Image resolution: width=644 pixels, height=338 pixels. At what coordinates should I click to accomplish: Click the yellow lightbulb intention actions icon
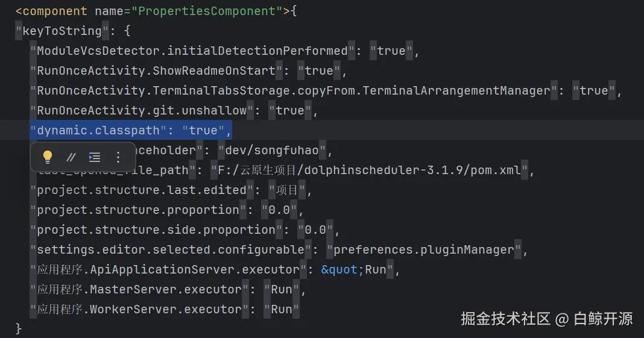(x=48, y=157)
